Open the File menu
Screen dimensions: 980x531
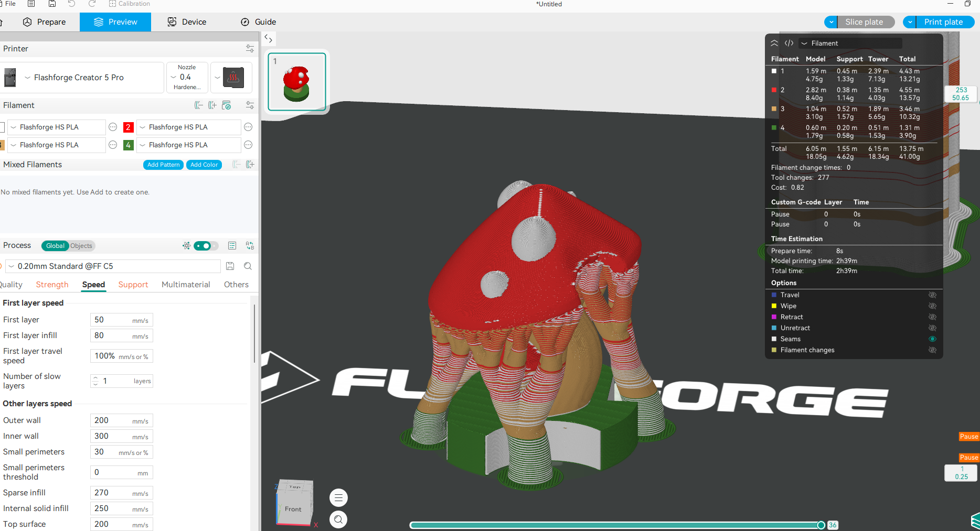pyautogui.click(x=7, y=4)
